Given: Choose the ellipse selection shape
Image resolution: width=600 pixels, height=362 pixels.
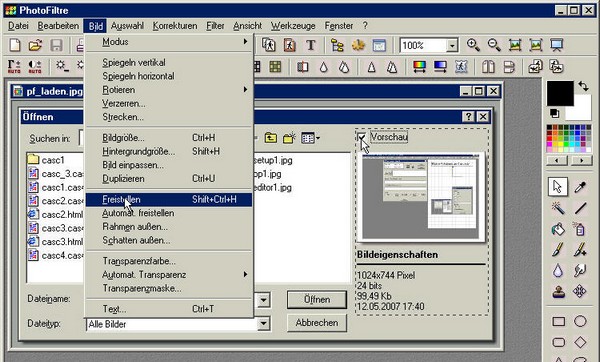Looking at the screenshot, I should click(x=580, y=321).
